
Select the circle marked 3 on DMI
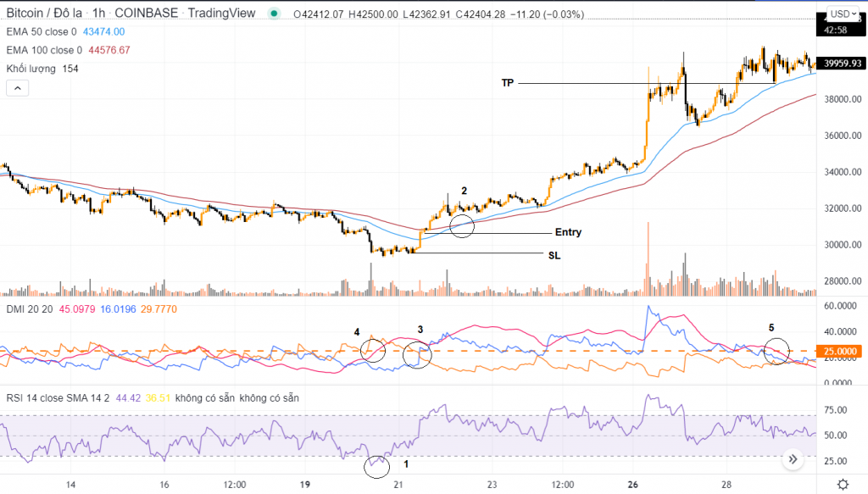417,355
